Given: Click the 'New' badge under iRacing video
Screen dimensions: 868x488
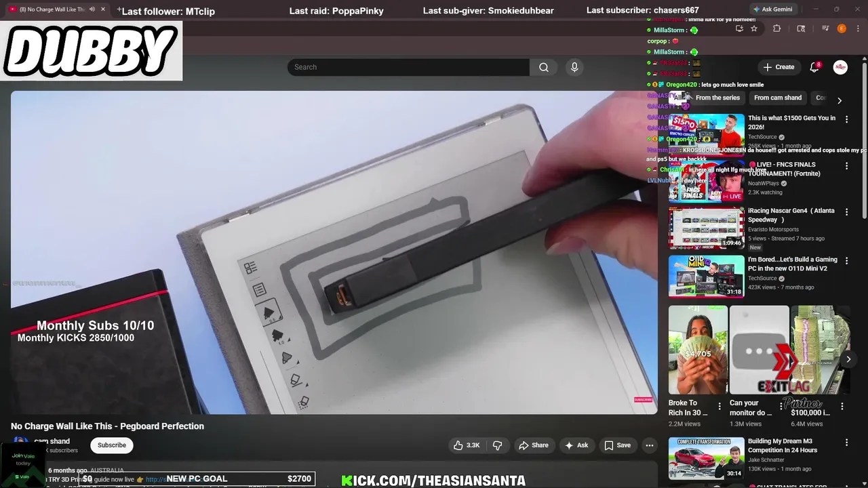Looking at the screenshot, I should point(755,247).
